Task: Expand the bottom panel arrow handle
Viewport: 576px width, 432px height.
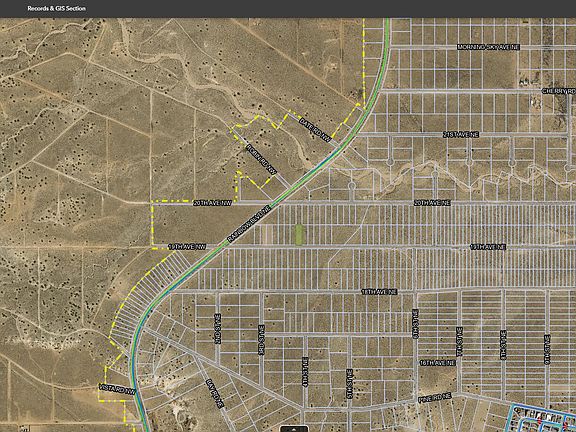Action: 294,429
